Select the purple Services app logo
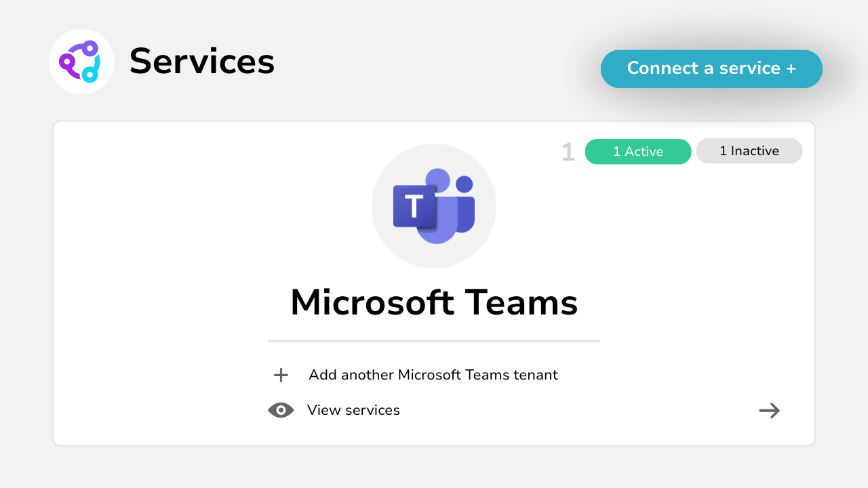 point(81,61)
